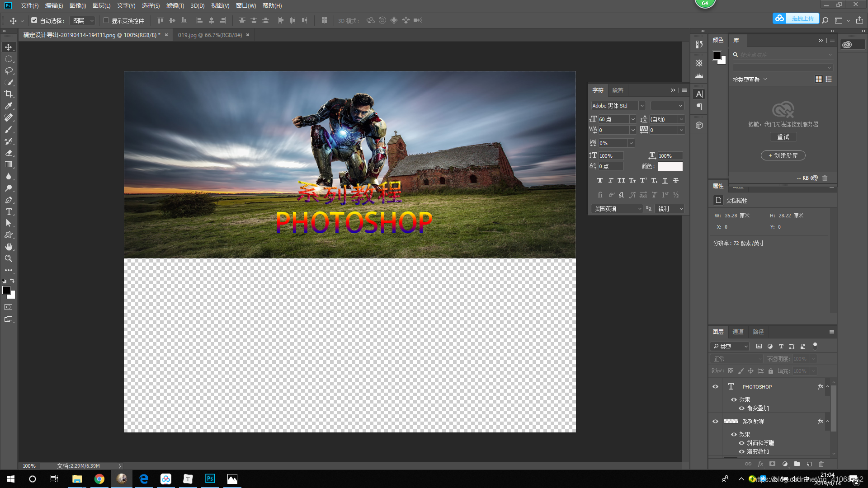Screen dimensions: 868x488
Task: Switch to the 路径 tab
Action: click(x=758, y=332)
